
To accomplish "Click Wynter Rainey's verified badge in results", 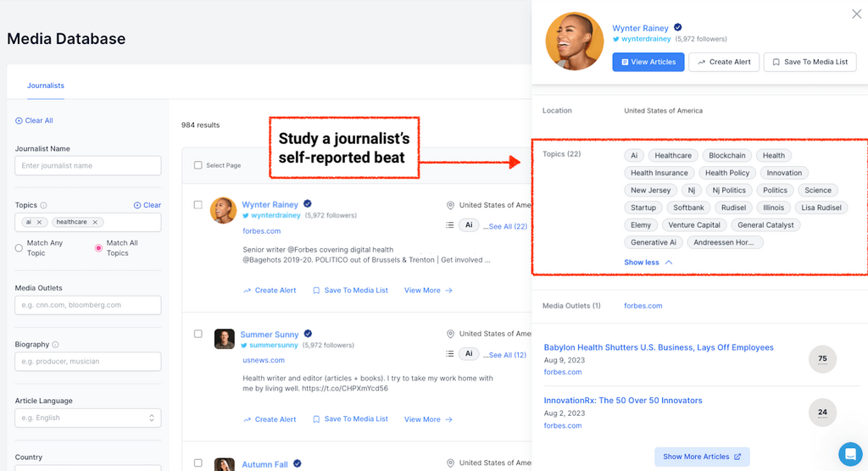I will point(308,204).
